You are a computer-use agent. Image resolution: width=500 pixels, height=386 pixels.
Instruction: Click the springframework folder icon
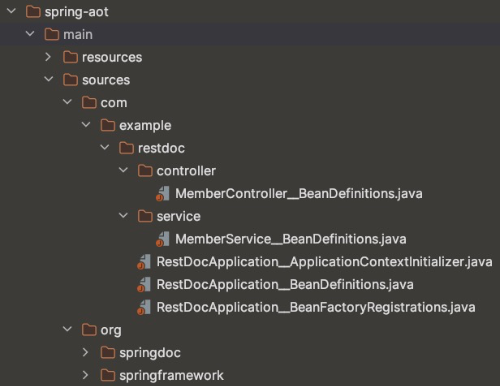click(x=108, y=375)
